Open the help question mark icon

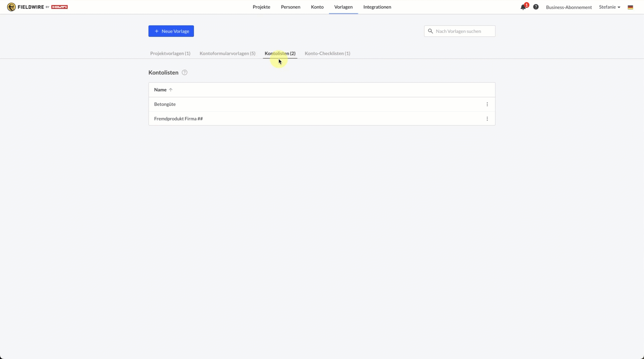pos(536,7)
